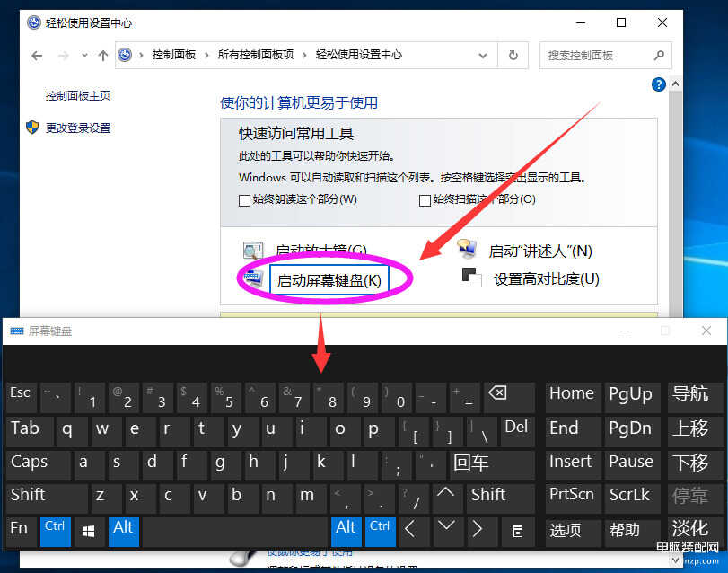Toggle the Fn key on on-screen keyboard
This screenshot has height=573, width=728.
pyautogui.click(x=22, y=533)
